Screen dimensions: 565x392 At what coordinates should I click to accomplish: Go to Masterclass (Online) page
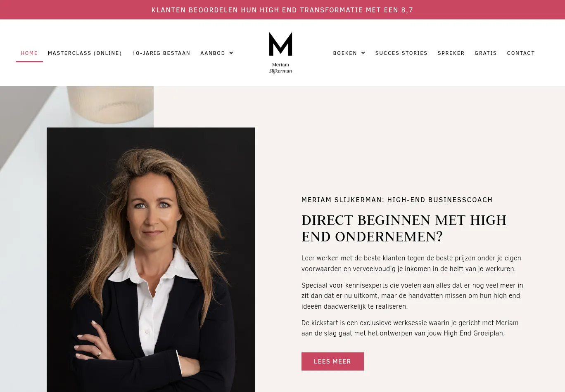(85, 53)
